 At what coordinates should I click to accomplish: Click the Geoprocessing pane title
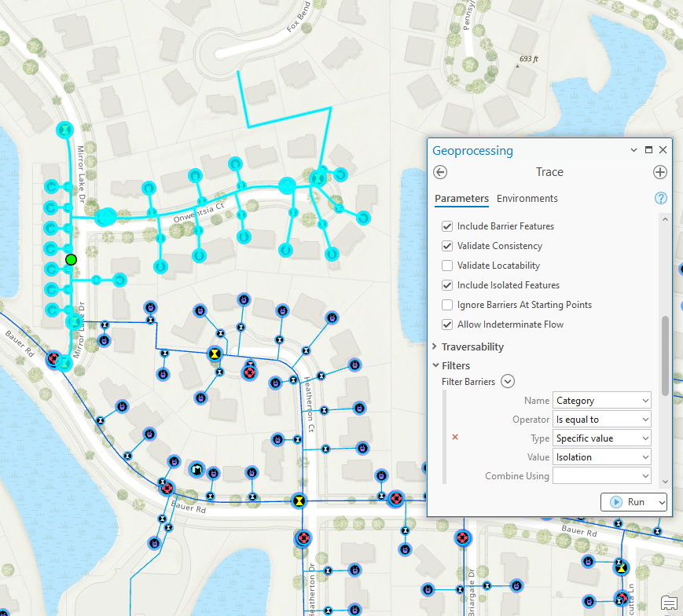(x=472, y=150)
